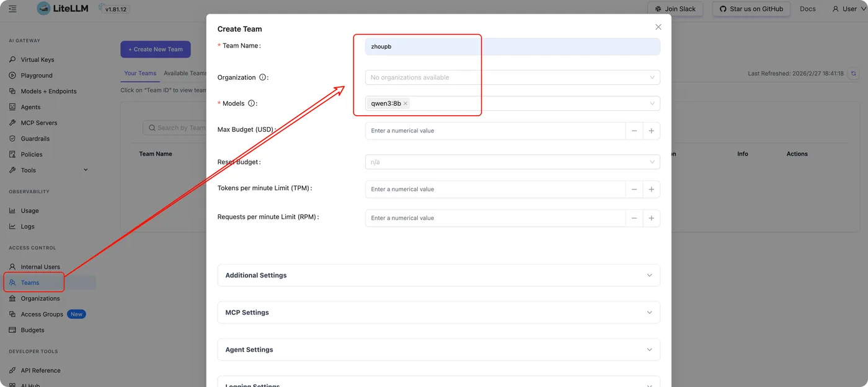
Task: Click the hamburger menu icon
Action: click(x=13, y=9)
